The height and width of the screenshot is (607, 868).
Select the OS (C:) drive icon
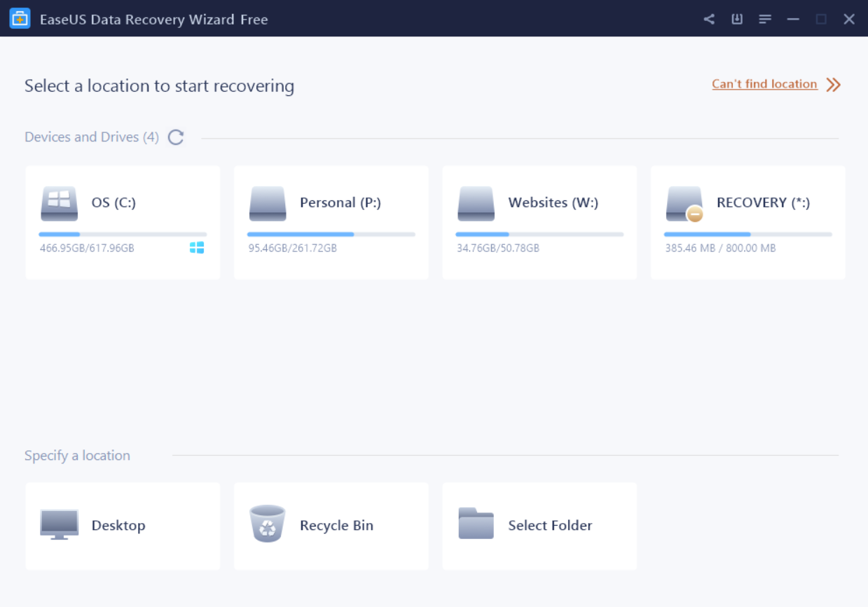coord(59,204)
